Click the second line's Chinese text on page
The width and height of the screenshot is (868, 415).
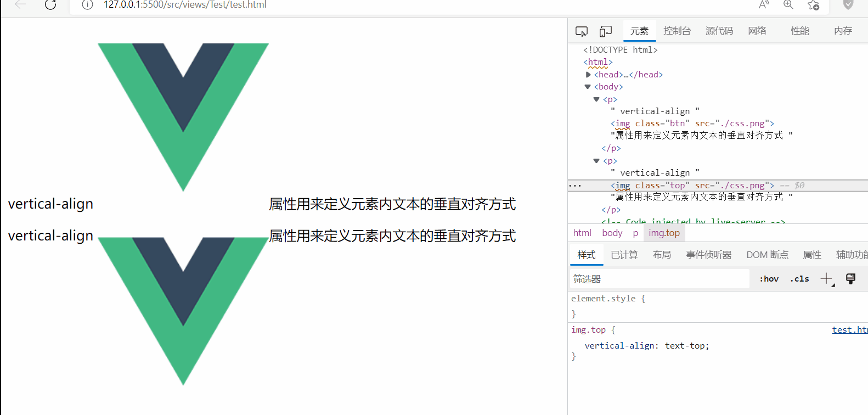tap(392, 236)
